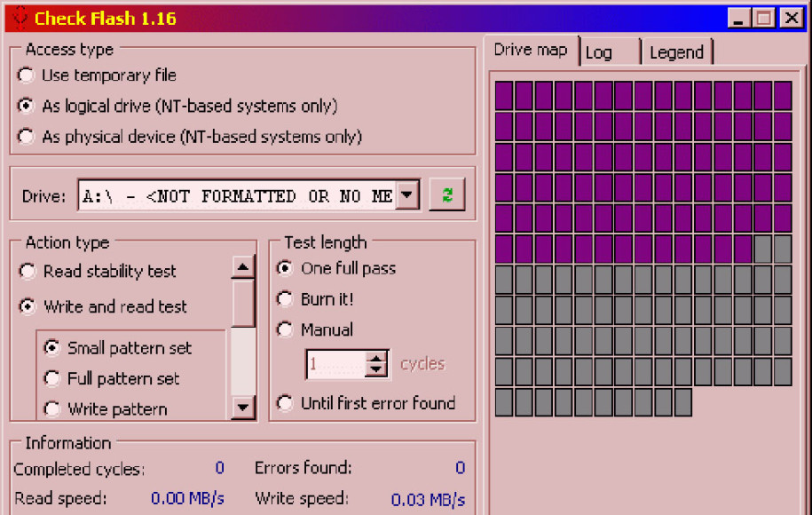Switch to the Drive map tab
Screen dimensions: 812x515
click(532, 51)
